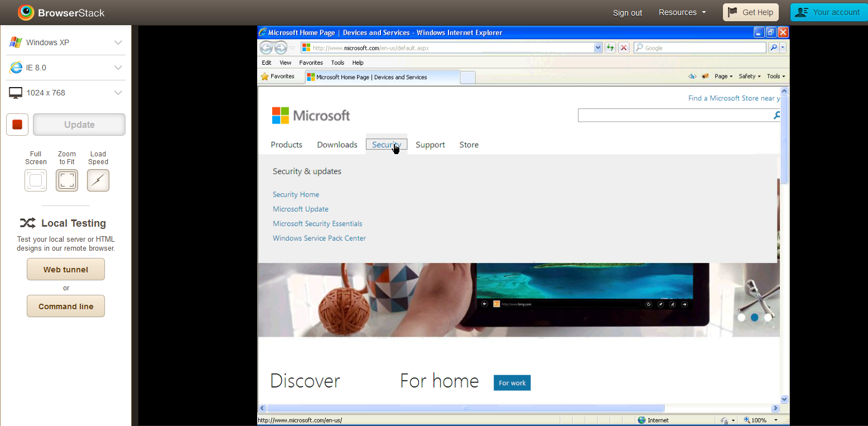Click the IE command bar feeds icon
The height and width of the screenshot is (426, 868).
(693, 76)
